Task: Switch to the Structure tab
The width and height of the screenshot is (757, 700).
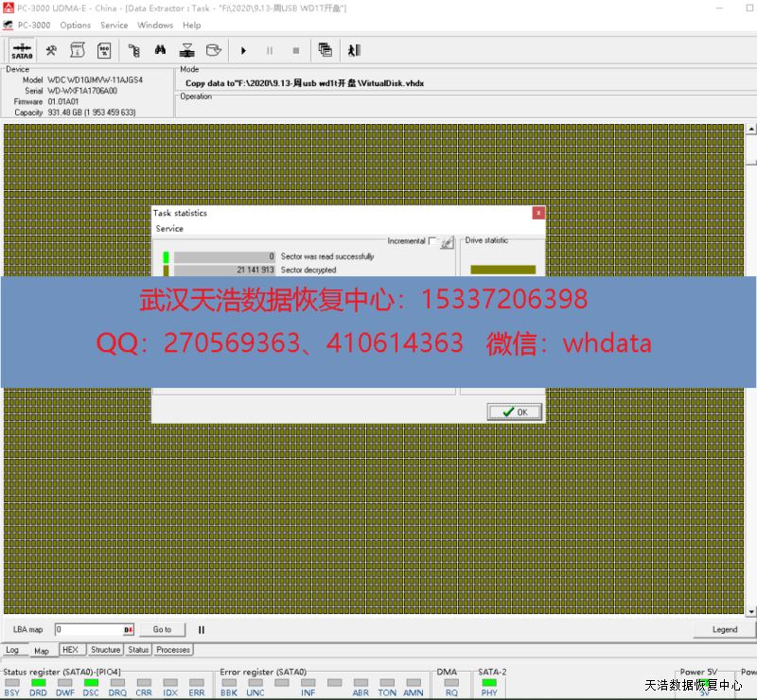Action: (x=105, y=650)
